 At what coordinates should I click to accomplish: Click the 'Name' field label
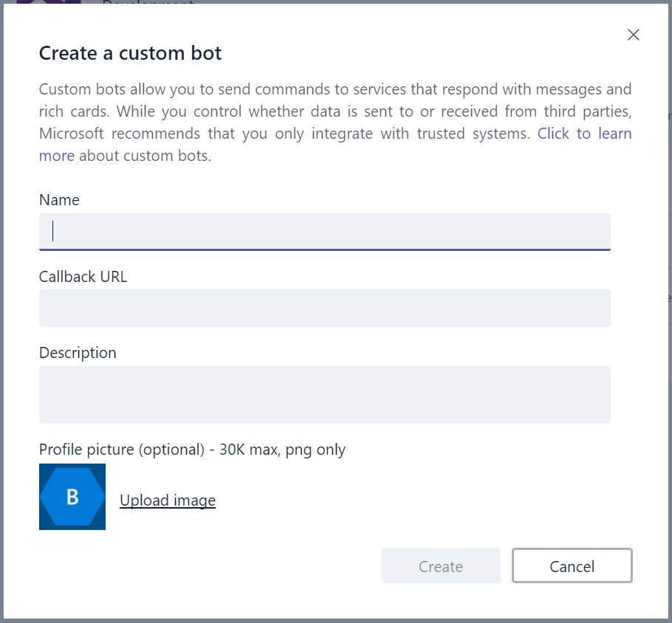tap(59, 200)
